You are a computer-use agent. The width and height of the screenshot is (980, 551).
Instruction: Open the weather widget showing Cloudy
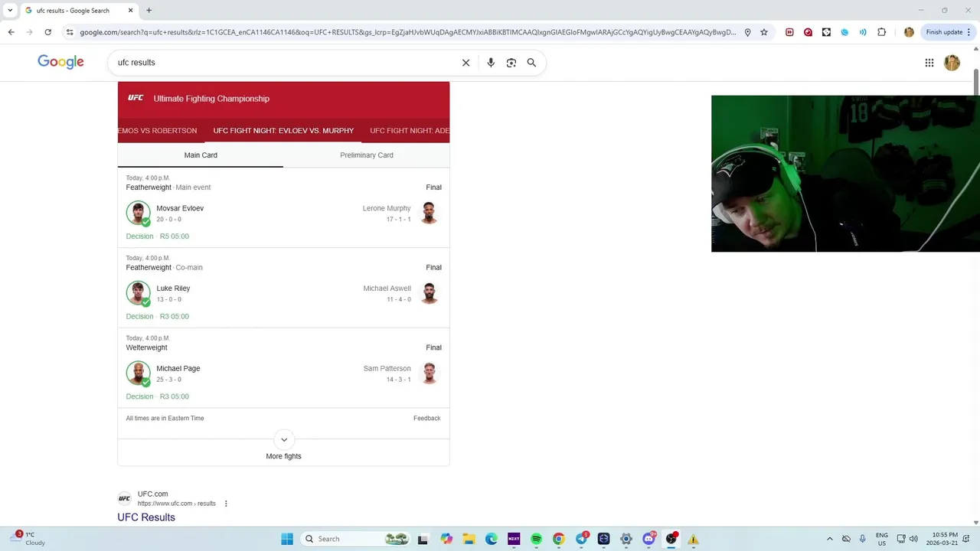tap(29, 539)
